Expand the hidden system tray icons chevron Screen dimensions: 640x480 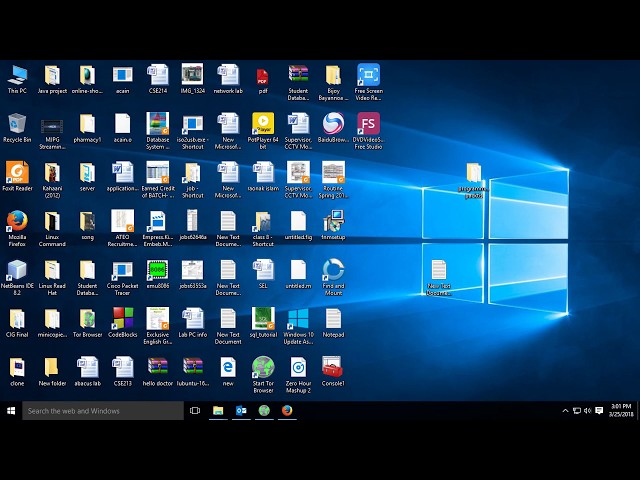(x=565, y=410)
